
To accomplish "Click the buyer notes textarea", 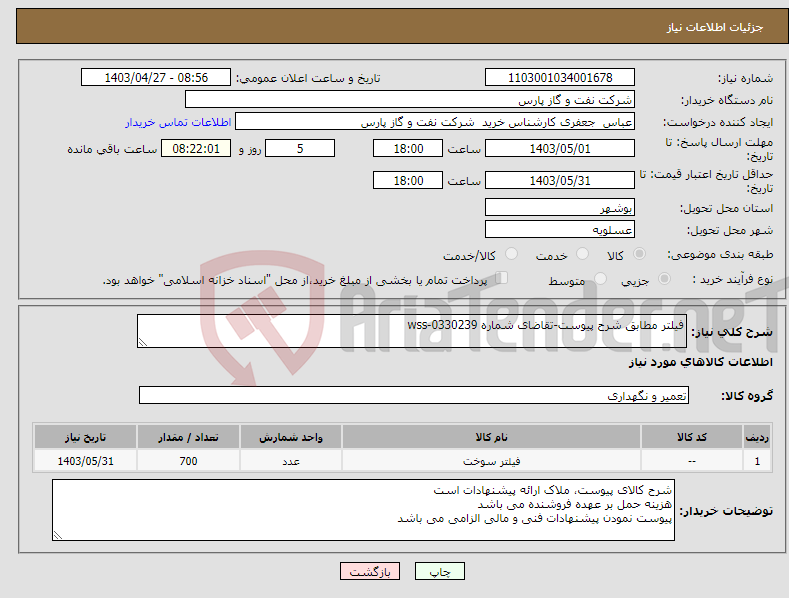I will (x=363, y=510).
